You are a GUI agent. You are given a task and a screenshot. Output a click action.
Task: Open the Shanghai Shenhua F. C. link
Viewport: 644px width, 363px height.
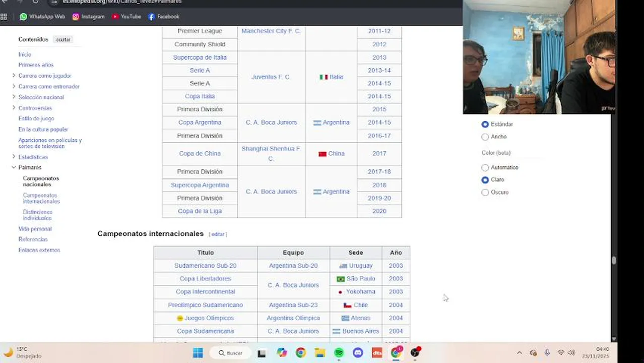[x=271, y=154]
